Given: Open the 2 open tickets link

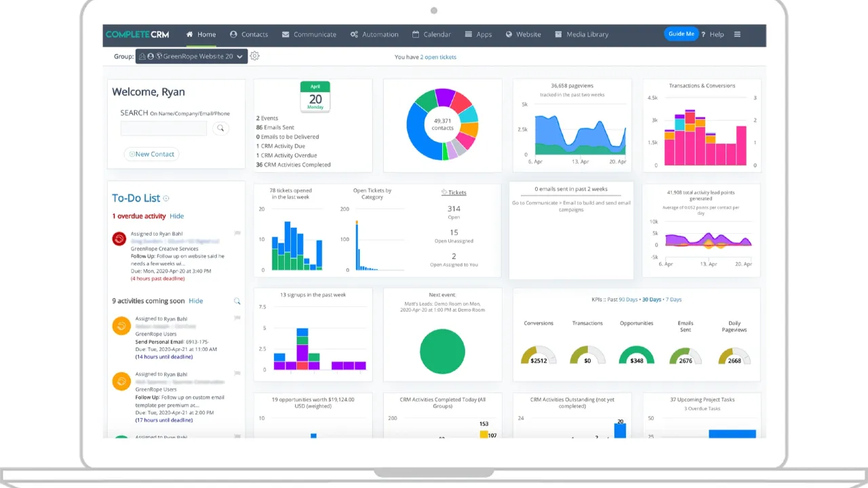Looking at the screenshot, I should [438, 57].
